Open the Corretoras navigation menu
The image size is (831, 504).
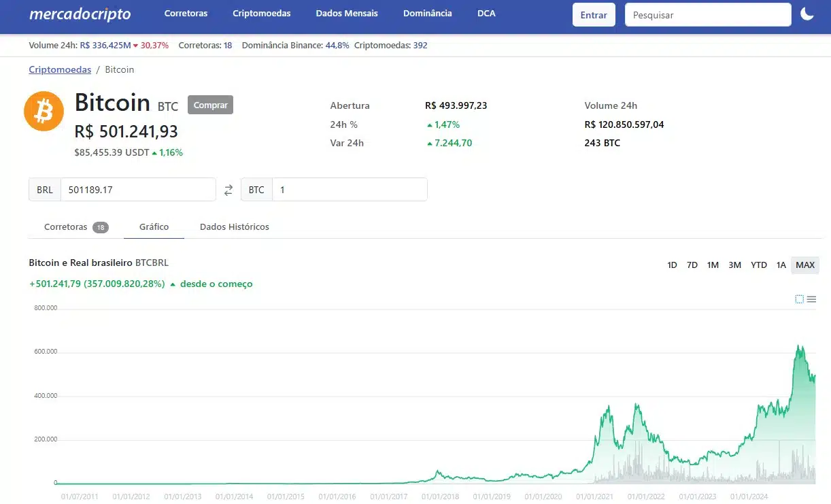186,14
